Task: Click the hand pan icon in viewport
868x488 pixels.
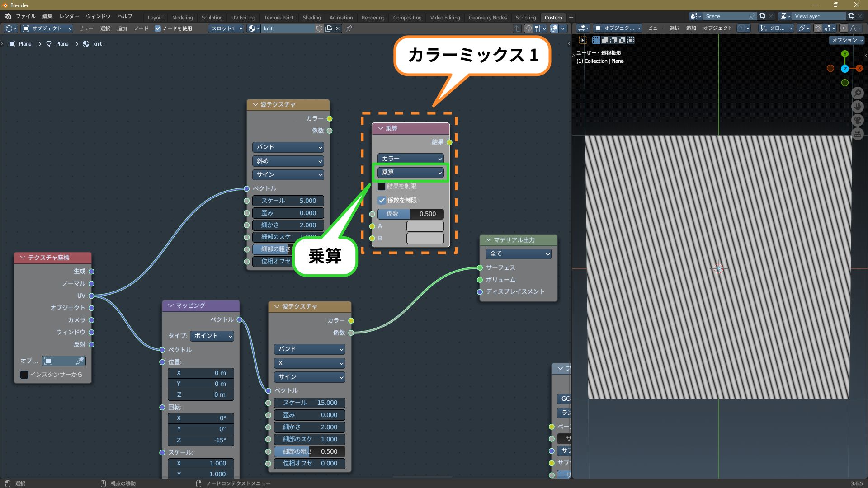Action: [x=858, y=107]
